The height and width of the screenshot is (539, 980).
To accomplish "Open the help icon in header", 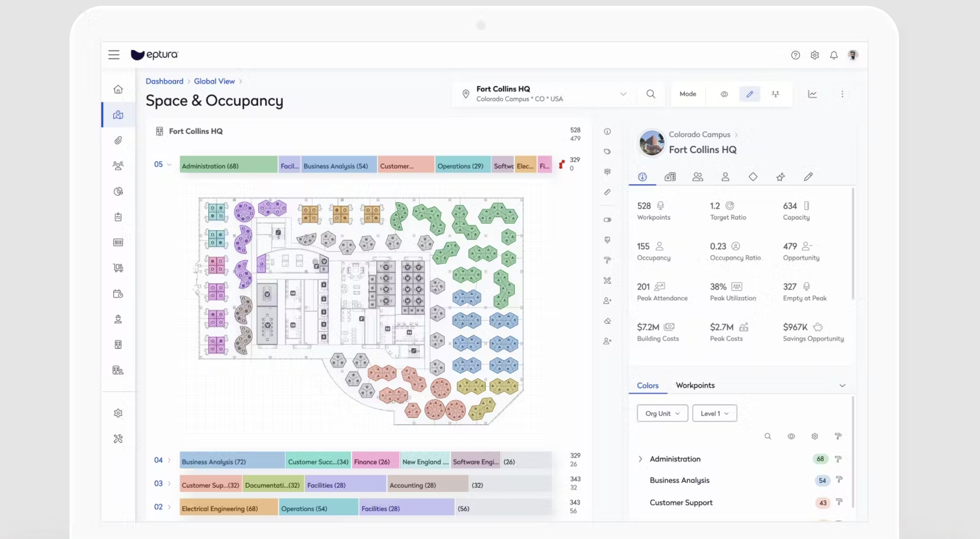I will [x=795, y=55].
